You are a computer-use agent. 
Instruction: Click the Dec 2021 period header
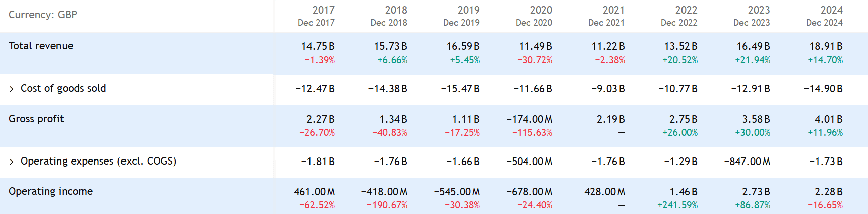tap(606, 23)
